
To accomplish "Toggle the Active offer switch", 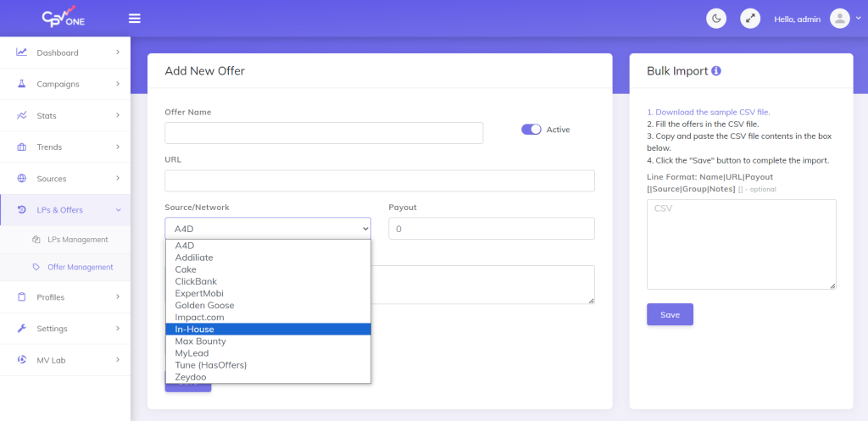I will click(x=531, y=130).
